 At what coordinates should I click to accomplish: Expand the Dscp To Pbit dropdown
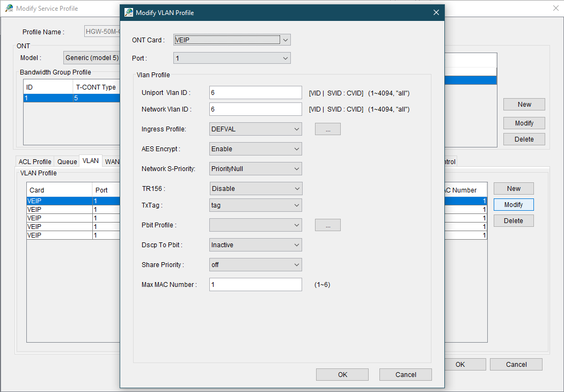[255, 245]
